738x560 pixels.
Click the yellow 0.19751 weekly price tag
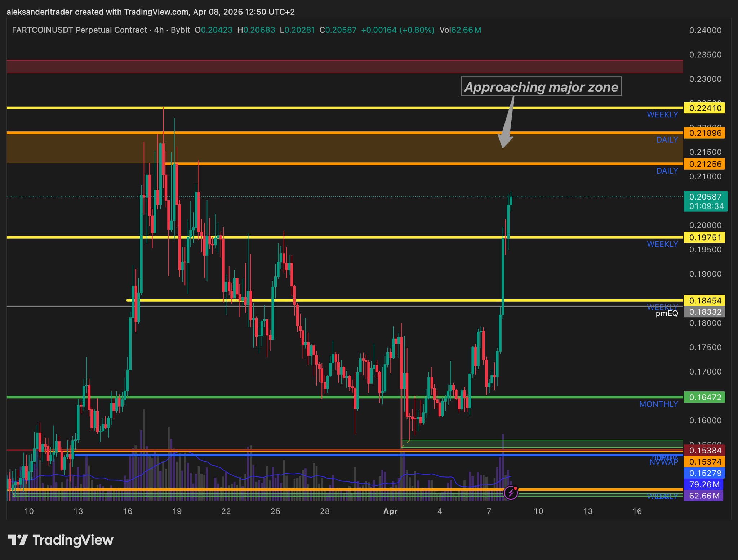704,238
